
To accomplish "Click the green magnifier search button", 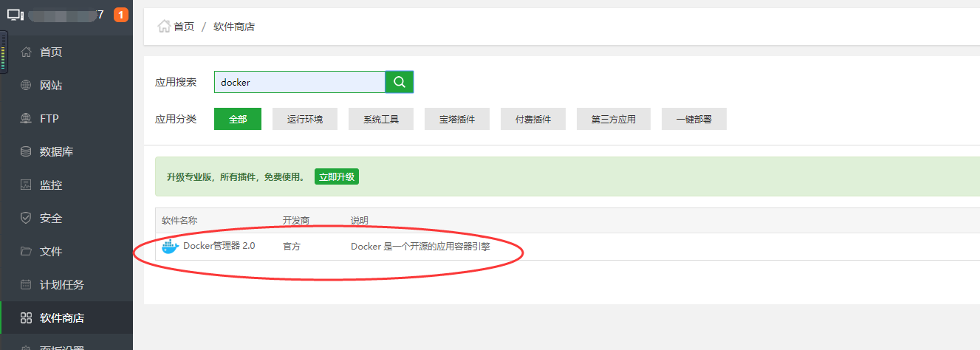I will (400, 82).
